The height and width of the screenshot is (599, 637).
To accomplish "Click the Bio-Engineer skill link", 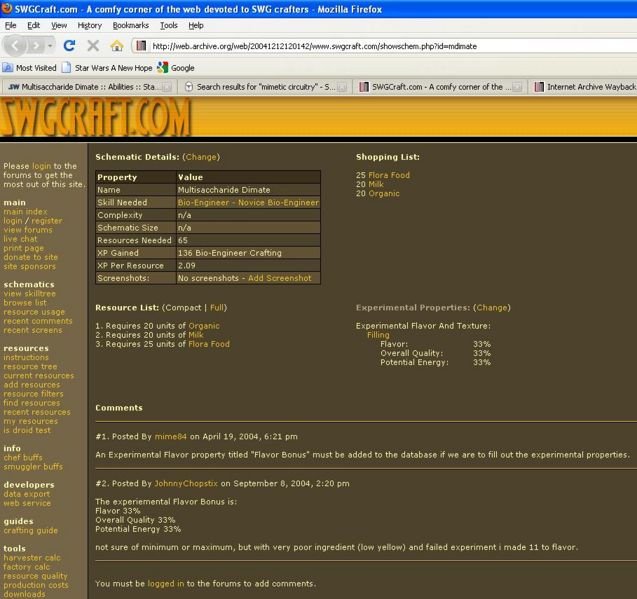I will [248, 203].
